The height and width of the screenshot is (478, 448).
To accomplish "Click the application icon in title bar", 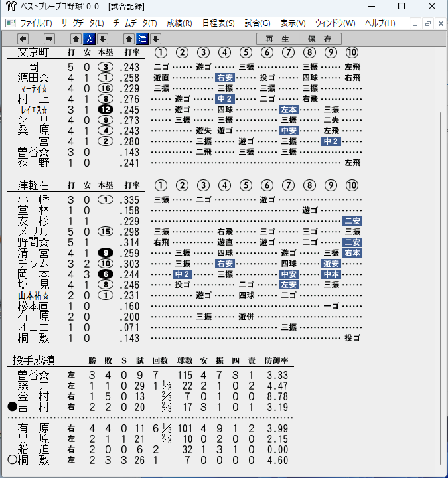I will point(11,7).
